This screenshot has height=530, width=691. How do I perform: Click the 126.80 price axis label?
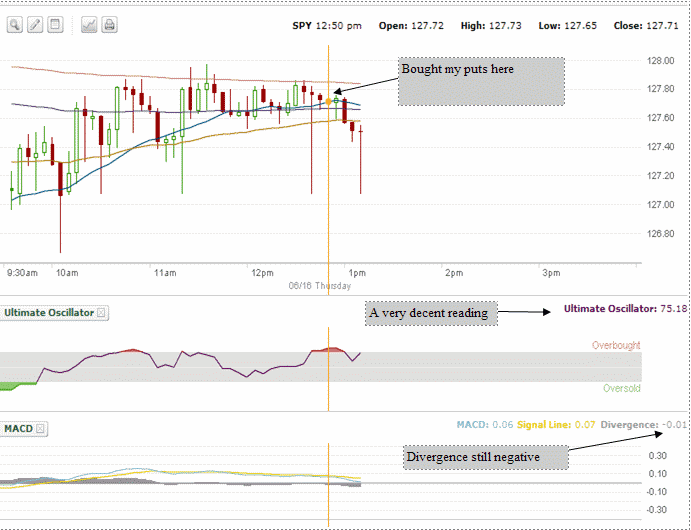click(661, 233)
